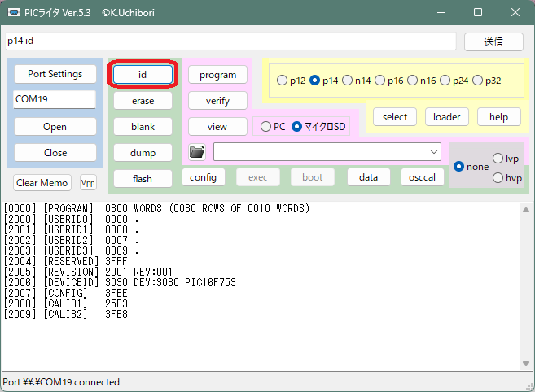Click the open folder icon
535x392 pixels.
pyautogui.click(x=196, y=152)
